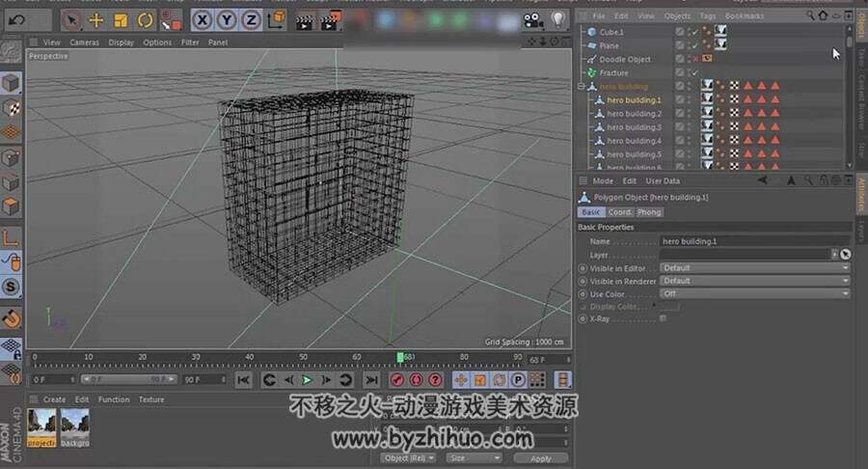Switch to Coord. tab

pyautogui.click(x=619, y=212)
